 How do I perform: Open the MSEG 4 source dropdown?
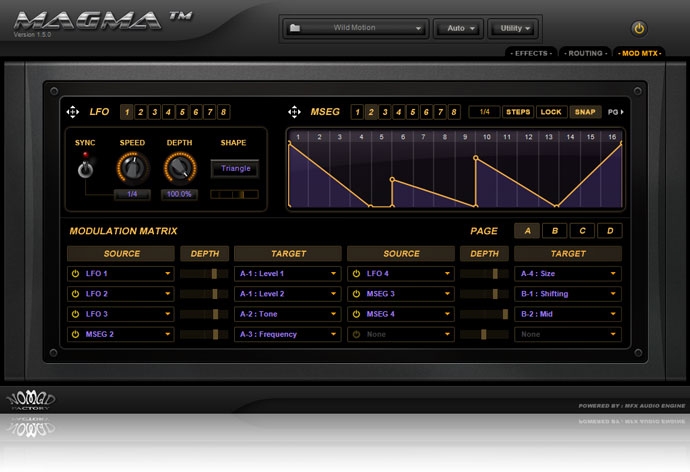click(401, 314)
